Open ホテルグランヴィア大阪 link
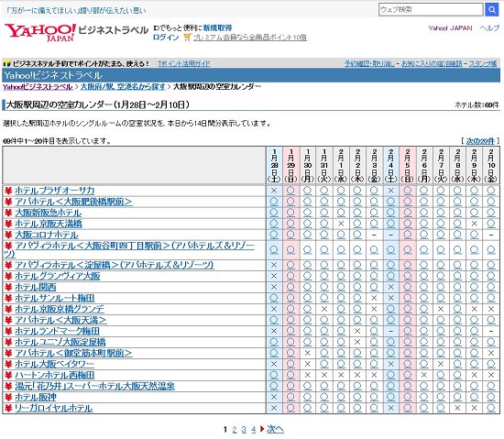The image size is (504, 439). pyautogui.click(x=58, y=276)
